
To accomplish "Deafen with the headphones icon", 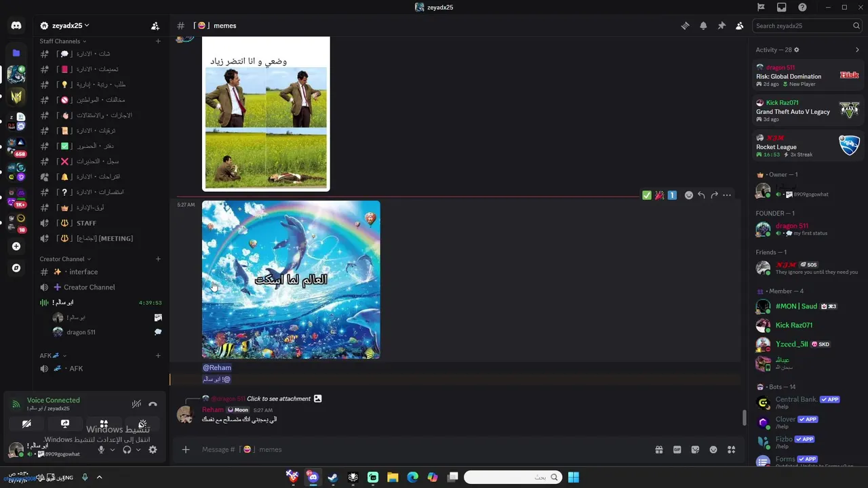I will pos(127,449).
